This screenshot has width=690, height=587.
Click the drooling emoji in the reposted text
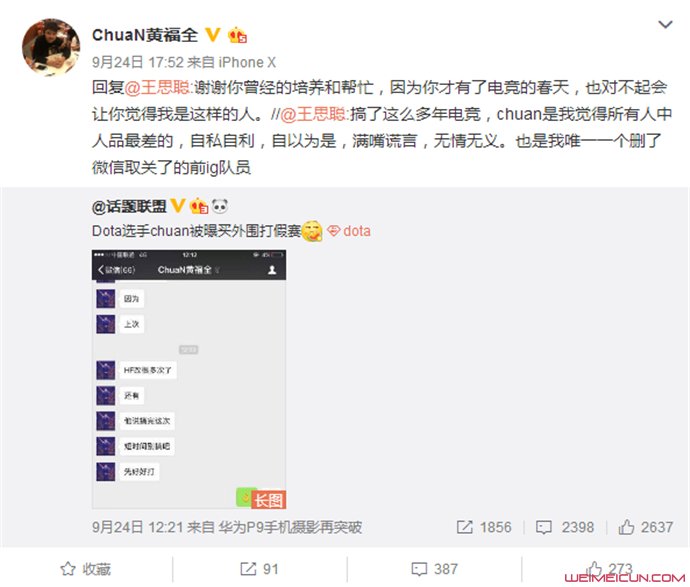pyautogui.click(x=312, y=231)
